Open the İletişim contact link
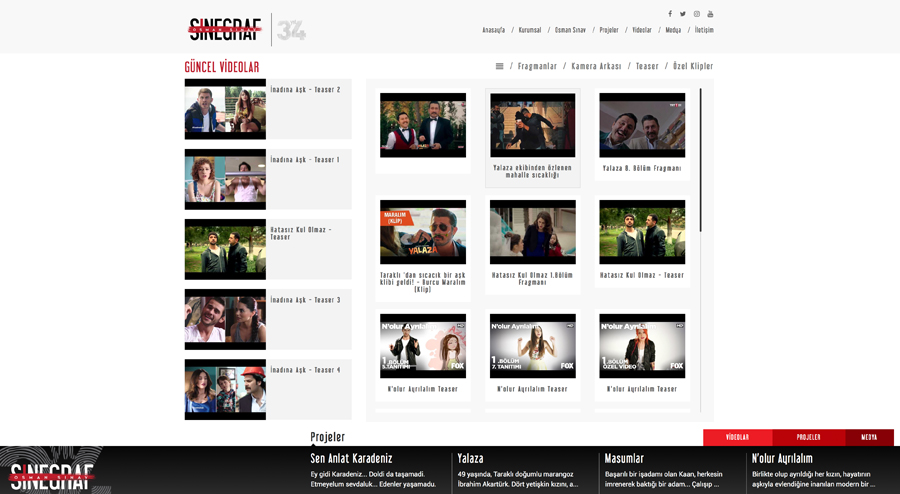The height and width of the screenshot is (494, 900). (704, 31)
